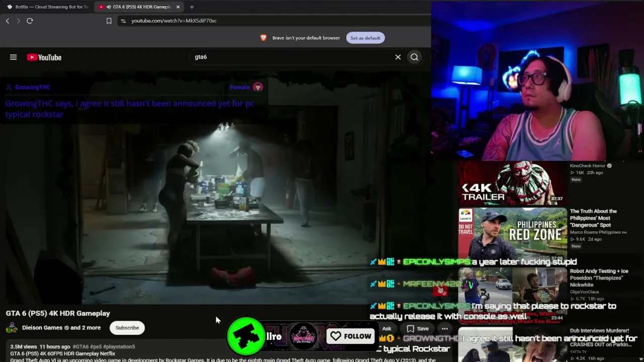The width and height of the screenshot is (644, 362).
Task: Go to the YouTube home logo
Action: pos(44,57)
